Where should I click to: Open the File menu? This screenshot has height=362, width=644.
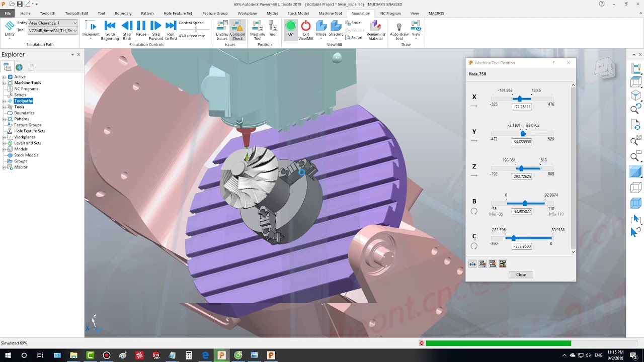tap(8, 14)
